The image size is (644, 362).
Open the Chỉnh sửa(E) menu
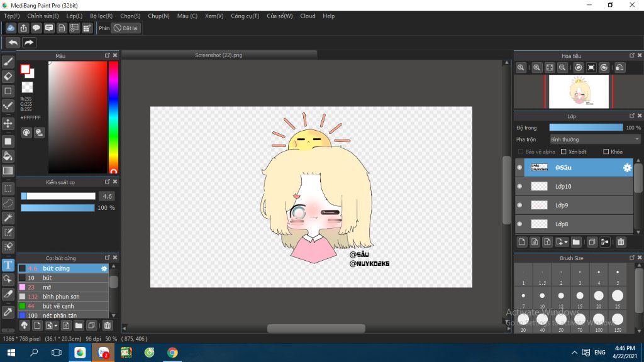point(43,16)
